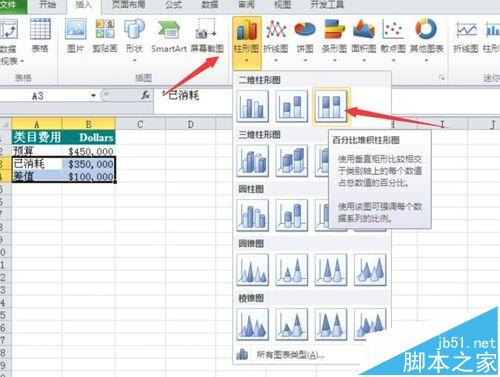
Task: Select the 2D clustered column chart
Action: click(253, 106)
